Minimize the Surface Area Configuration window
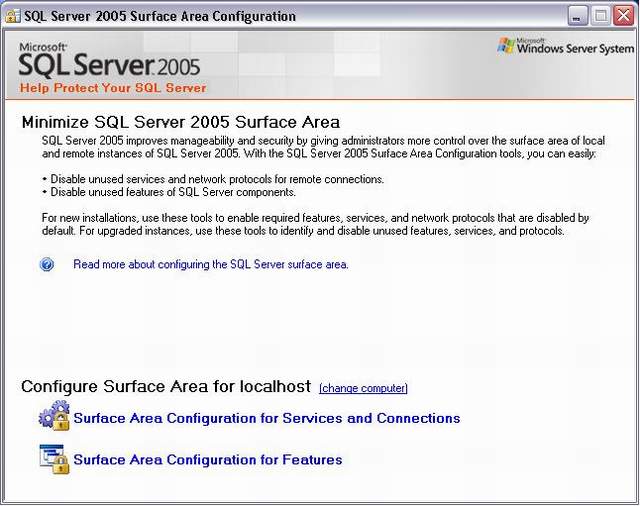Image resolution: width=640 pixels, height=506 pixels. [578, 16]
